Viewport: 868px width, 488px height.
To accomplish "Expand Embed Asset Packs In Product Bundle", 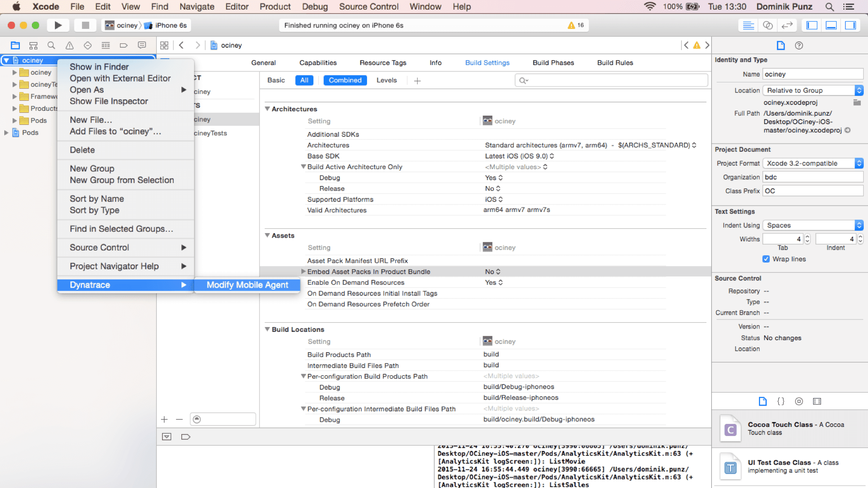I will coord(303,272).
